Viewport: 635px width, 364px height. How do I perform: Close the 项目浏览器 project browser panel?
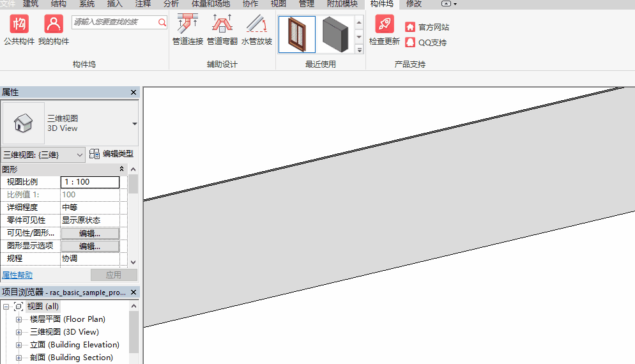coord(134,292)
